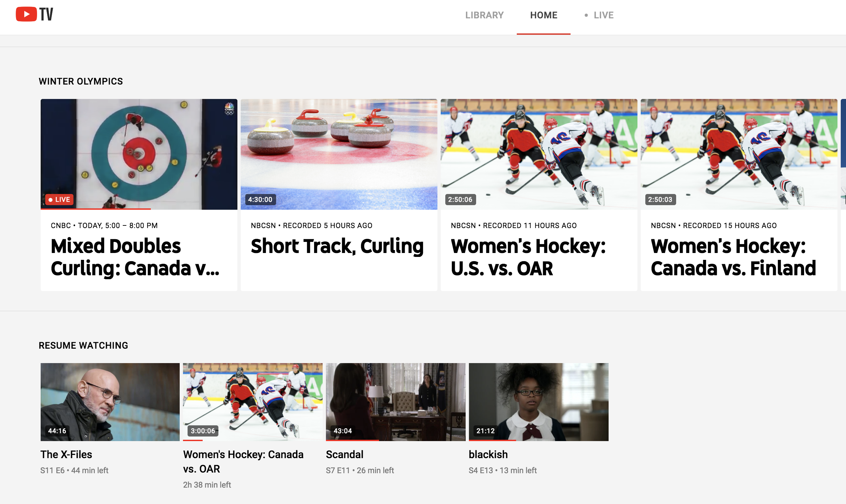The width and height of the screenshot is (846, 504).
Task: Click the Scandal title link
Action: (x=345, y=455)
